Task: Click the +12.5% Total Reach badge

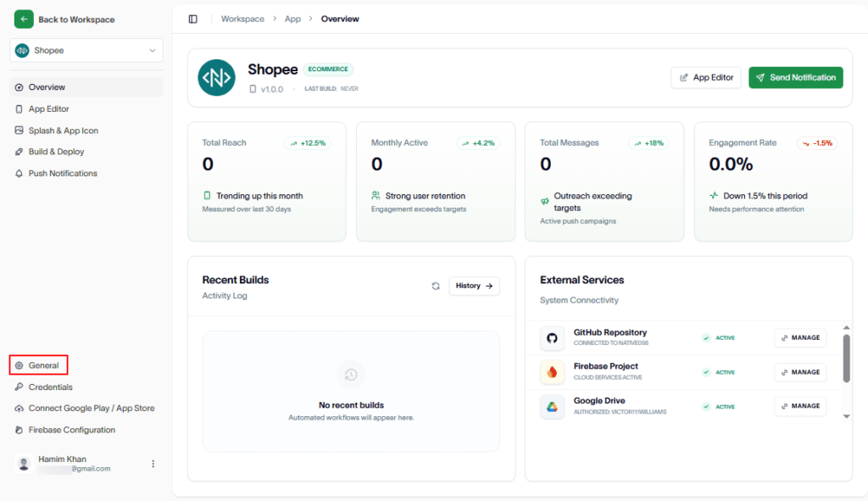Action: [308, 142]
